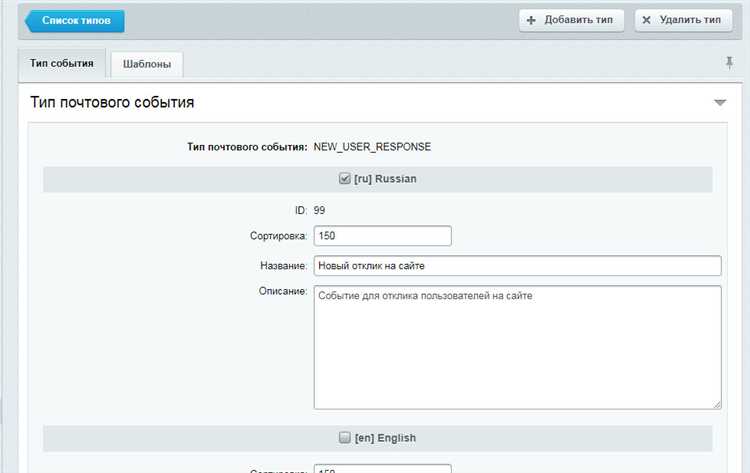Click the Russian Сортировка field with 150
Screen dimensions: 750x473
382,236
